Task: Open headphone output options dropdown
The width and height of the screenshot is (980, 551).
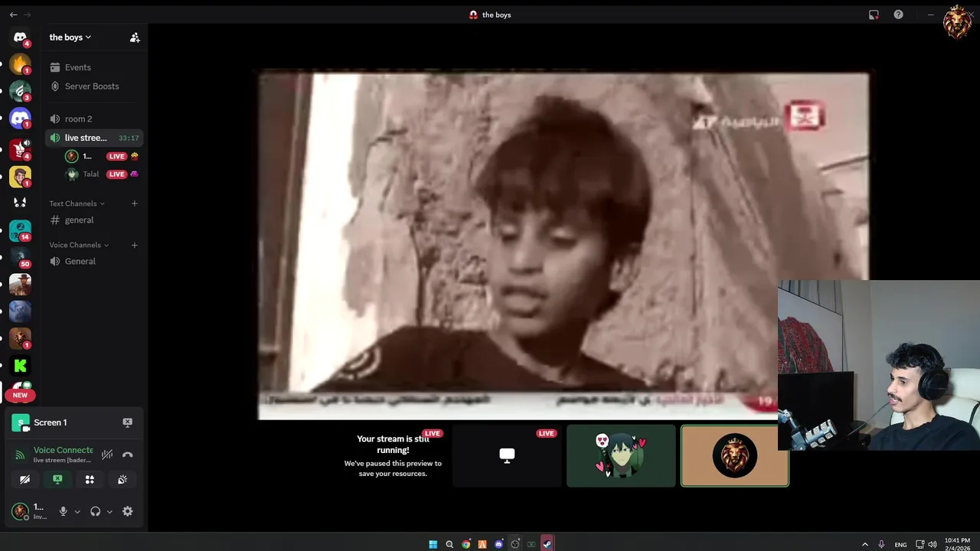Action: 109,511
